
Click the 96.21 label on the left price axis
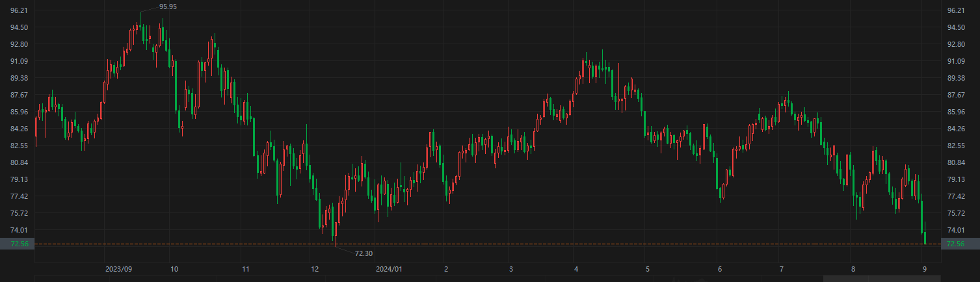tap(18, 11)
